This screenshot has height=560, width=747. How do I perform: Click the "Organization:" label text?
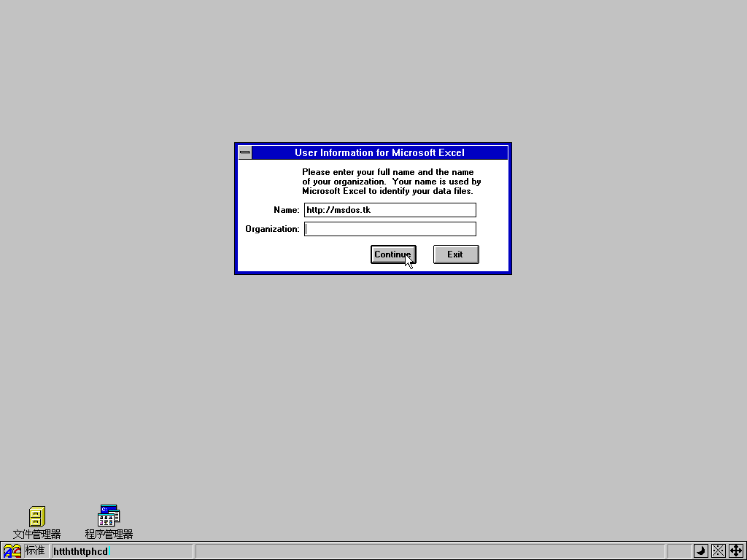(272, 229)
